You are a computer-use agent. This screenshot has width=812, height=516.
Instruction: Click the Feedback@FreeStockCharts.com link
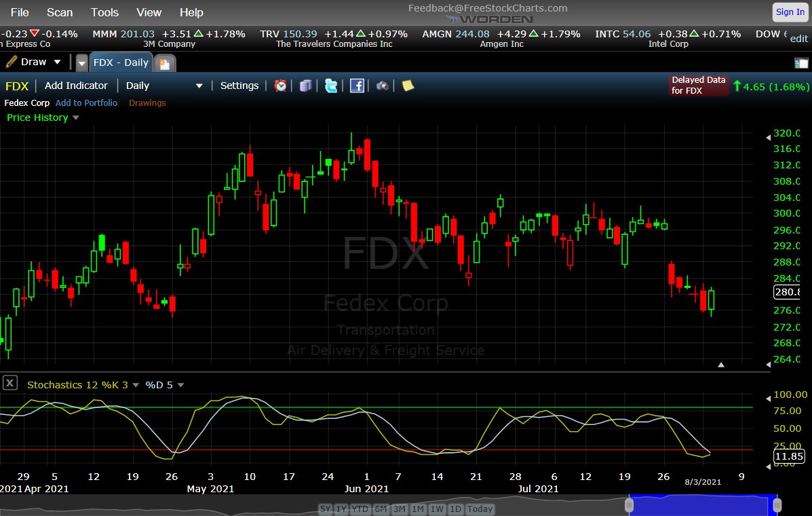(488, 8)
